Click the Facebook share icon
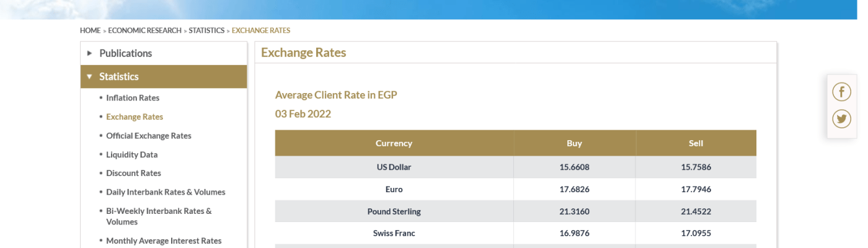 click(x=841, y=92)
